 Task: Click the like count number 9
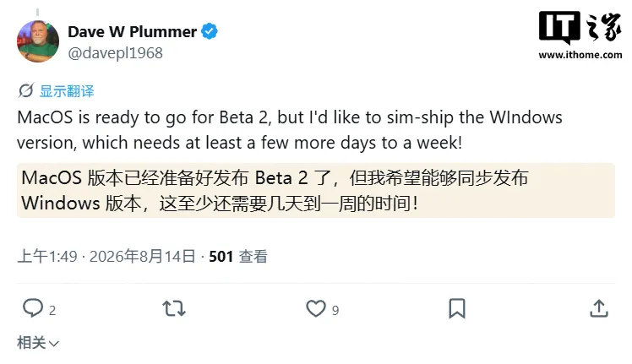tap(335, 311)
